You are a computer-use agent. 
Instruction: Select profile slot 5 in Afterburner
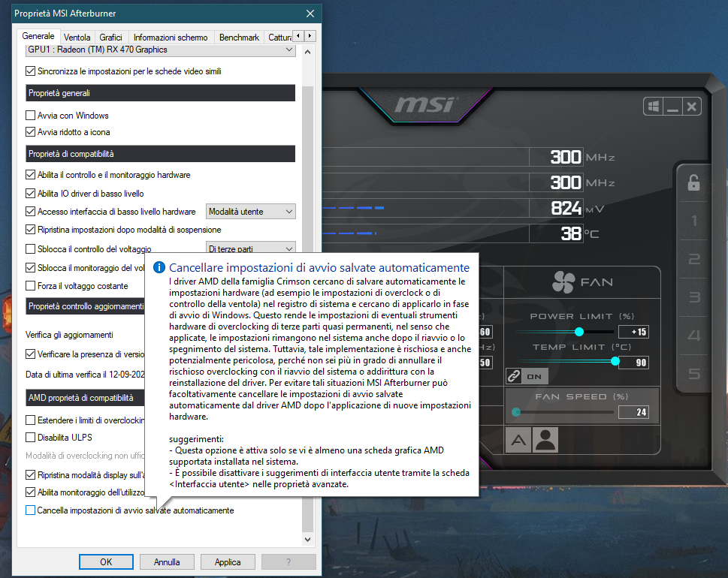coord(694,373)
